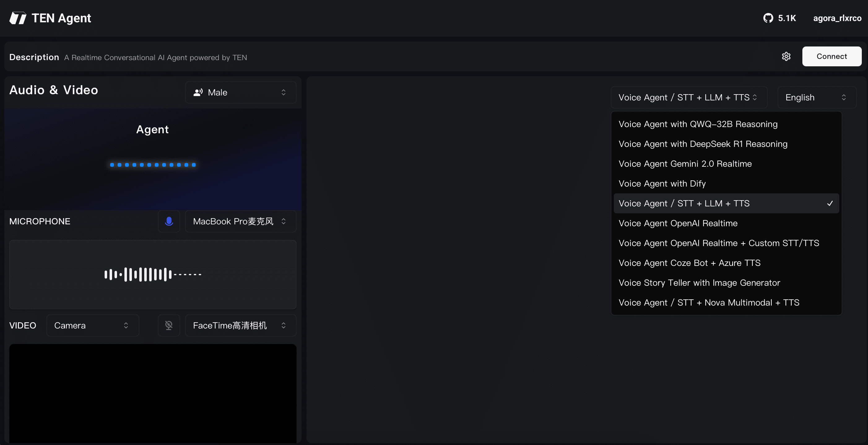Image resolution: width=868 pixels, height=445 pixels.
Task: Open the Male voice dropdown
Action: pyautogui.click(x=241, y=92)
